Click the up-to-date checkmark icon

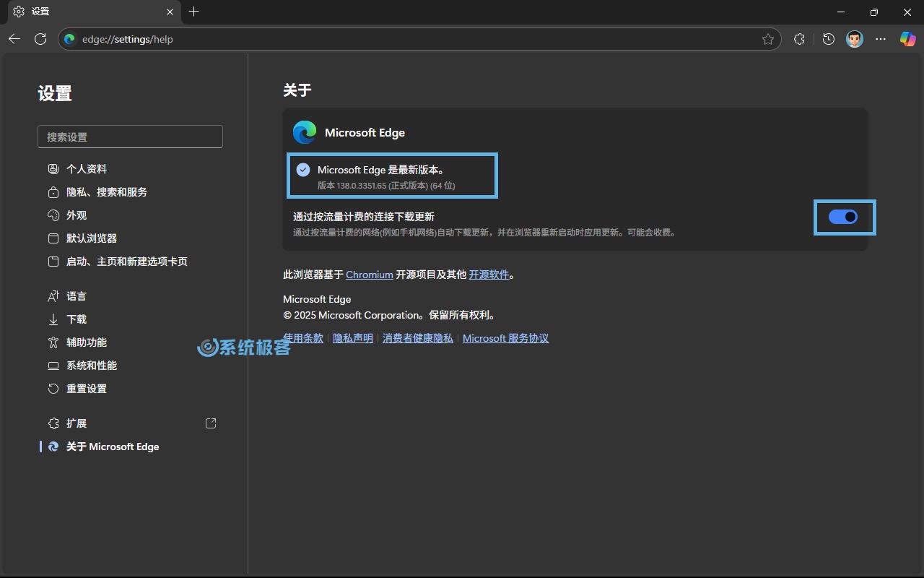[x=303, y=170]
